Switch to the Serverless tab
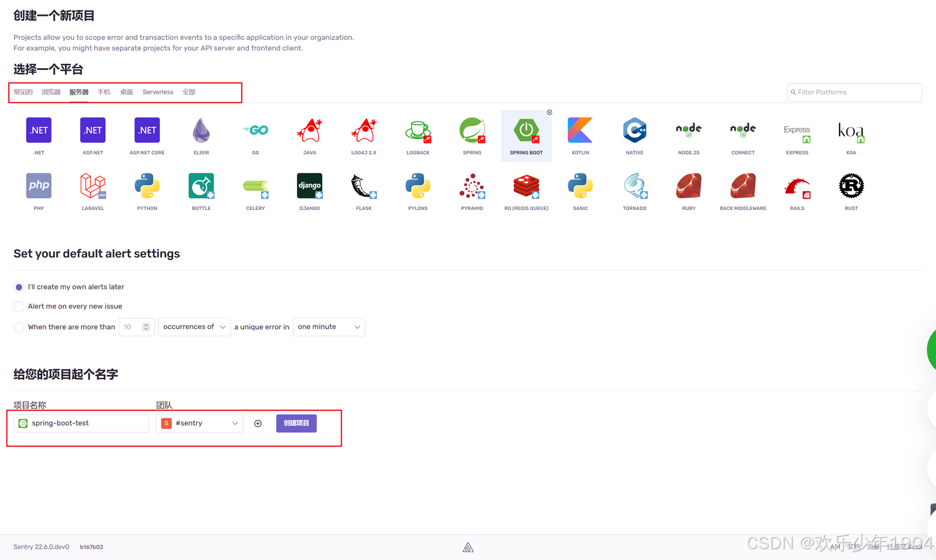This screenshot has height=560, width=936. point(158,92)
